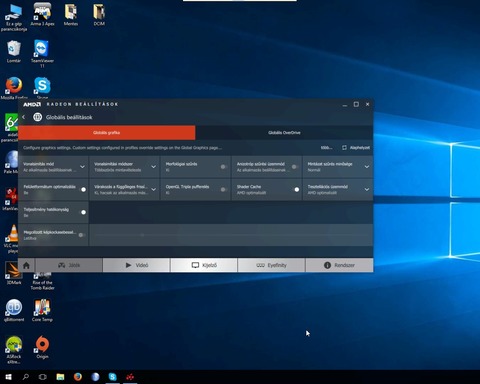480x384 pixels.
Task: Toggle Morfológiai szűrés switch
Action: click(224, 167)
